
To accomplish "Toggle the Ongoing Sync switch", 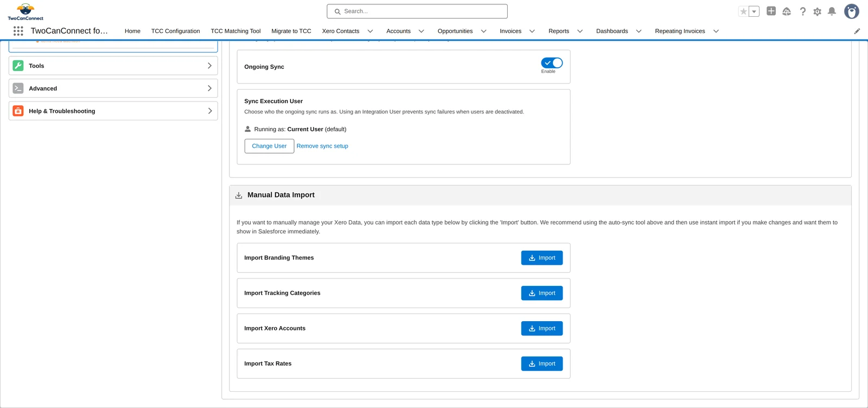I will 552,63.
